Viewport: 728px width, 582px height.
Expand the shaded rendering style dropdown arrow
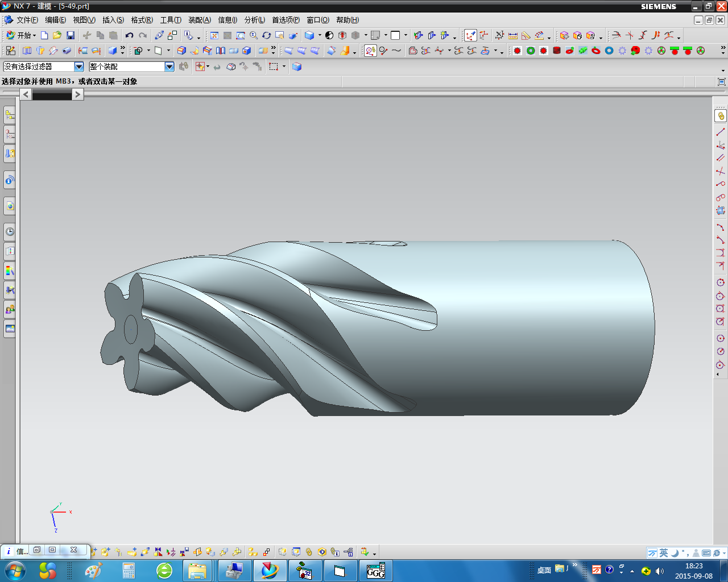click(320, 35)
